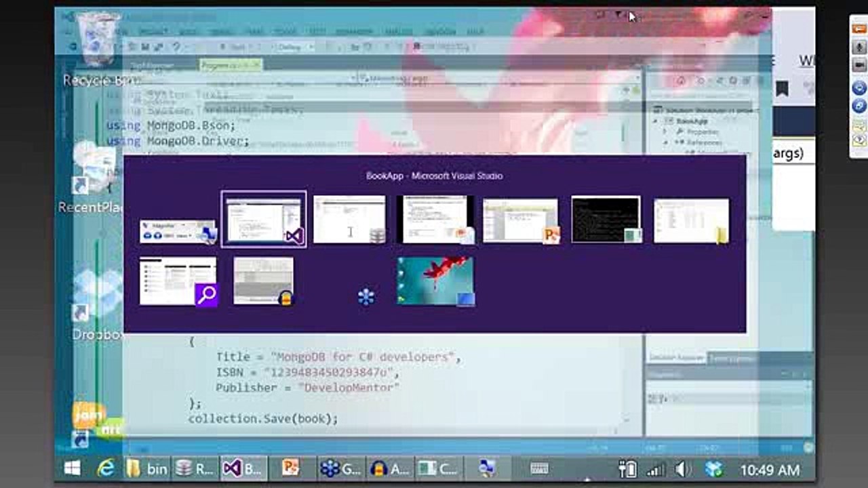Viewport: 868px width, 488px height.
Task: Open the Audacity taskbar button
Action: pyautogui.click(x=390, y=468)
